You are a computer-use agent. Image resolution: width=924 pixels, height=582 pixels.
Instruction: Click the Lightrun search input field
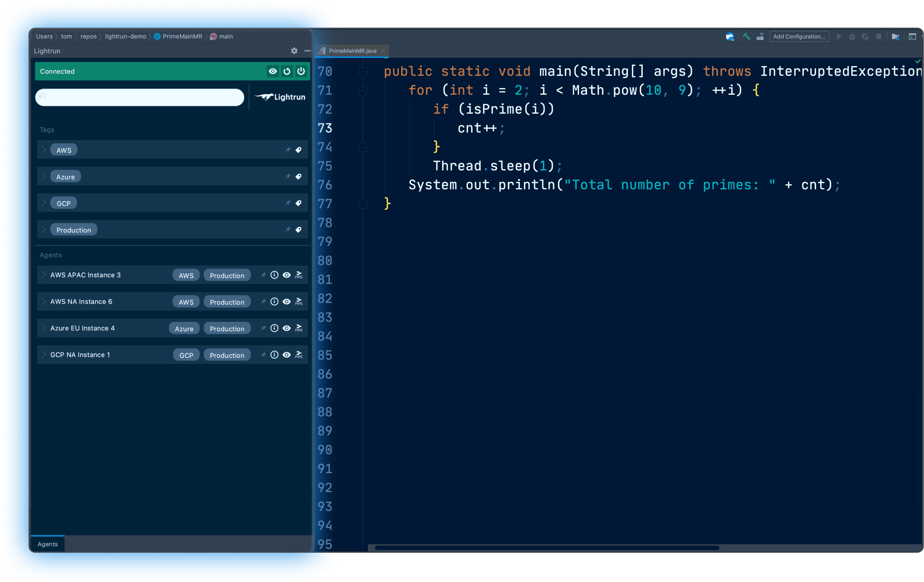139,97
